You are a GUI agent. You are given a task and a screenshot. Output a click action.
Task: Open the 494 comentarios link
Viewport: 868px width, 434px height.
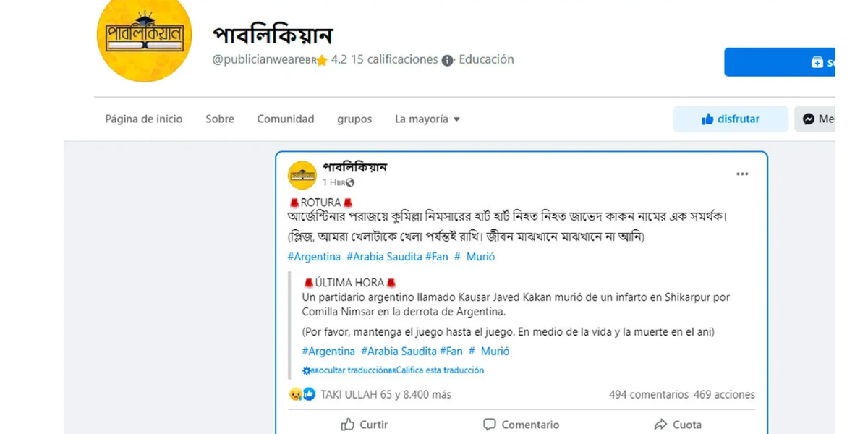click(649, 394)
